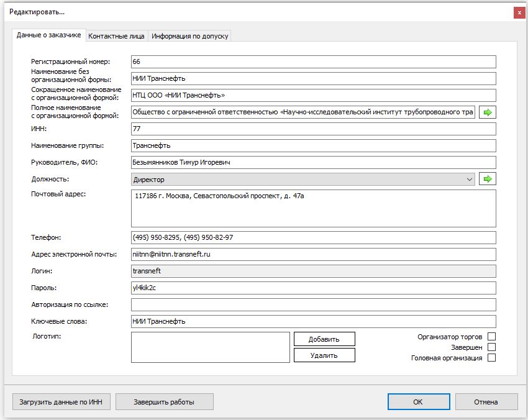Click green arrow next to Должность dropdown

click(487, 179)
